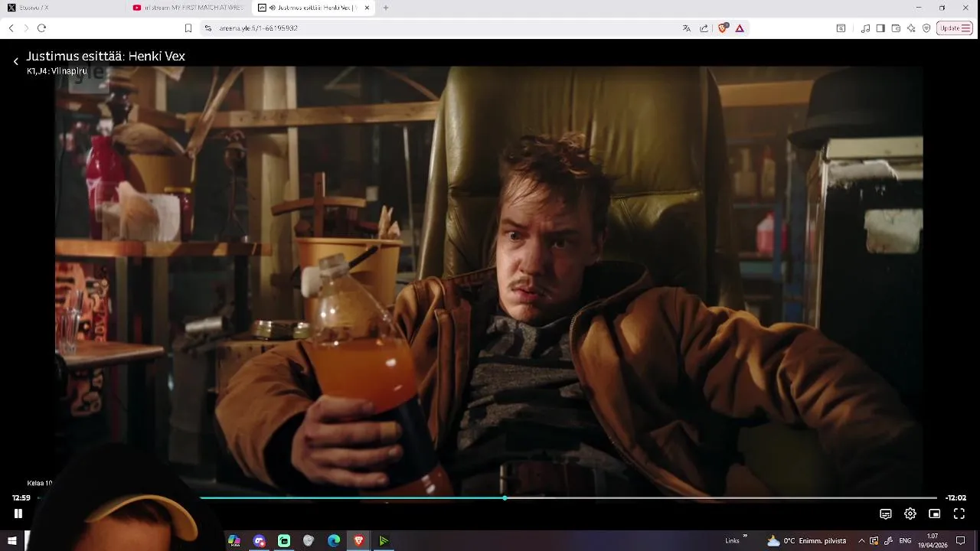The image size is (980, 551).
Task: Bookmark this page
Action: (188, 28)
